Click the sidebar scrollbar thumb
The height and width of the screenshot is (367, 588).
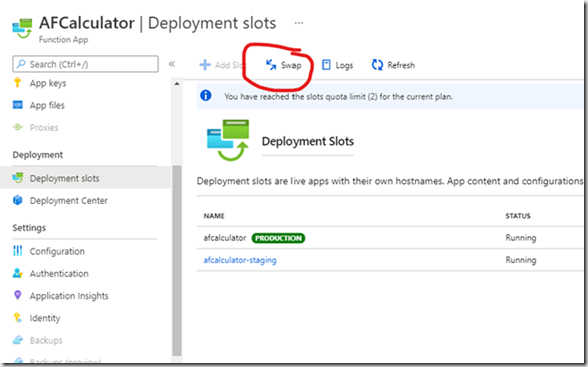tap(177, 261)
